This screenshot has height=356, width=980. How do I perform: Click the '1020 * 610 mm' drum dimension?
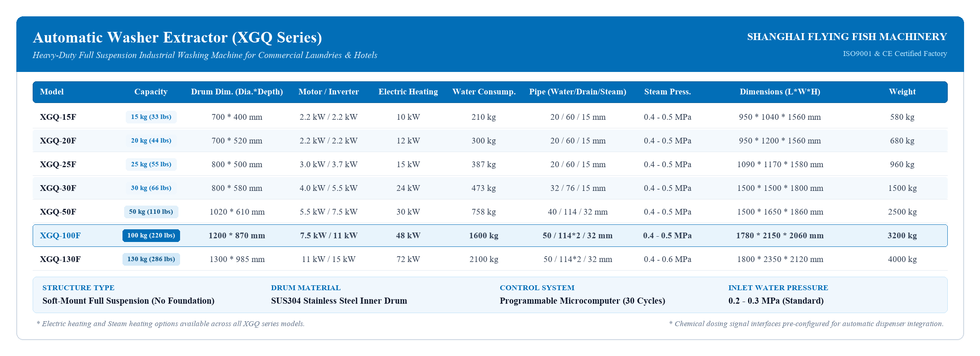(237, 212)
